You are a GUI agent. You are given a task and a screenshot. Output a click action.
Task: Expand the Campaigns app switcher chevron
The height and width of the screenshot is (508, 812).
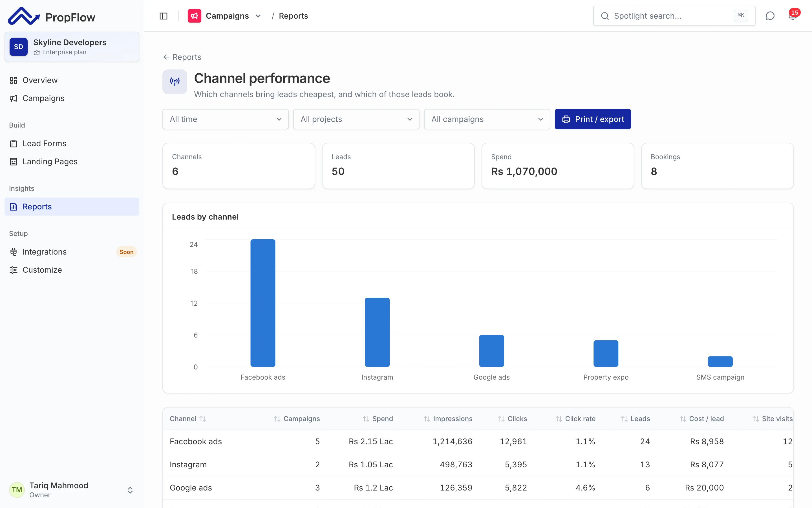click(x=258, y=16)
